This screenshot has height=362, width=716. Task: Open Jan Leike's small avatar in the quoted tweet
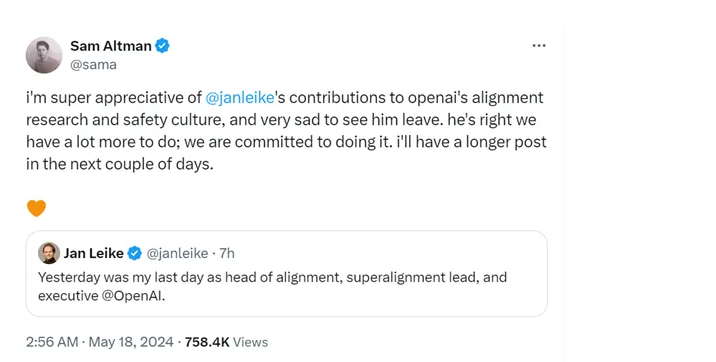tap(49, 253)
